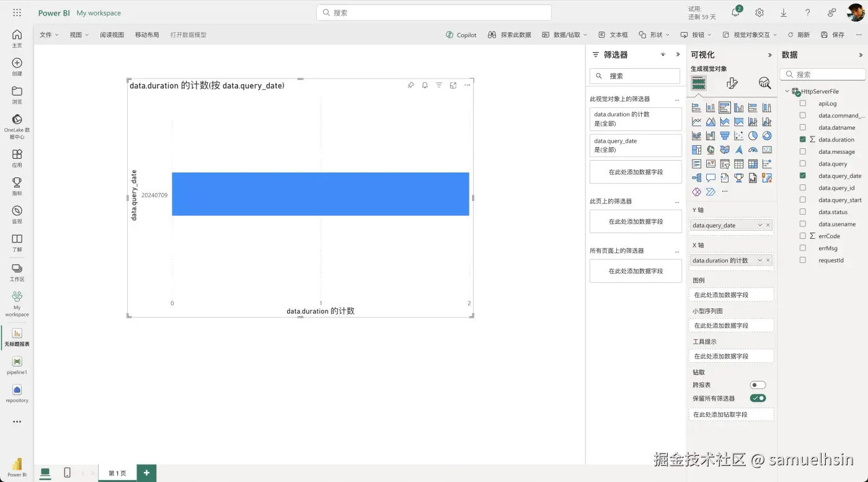The height and width of the screenshot is (482, 868).
Task: Open the Monitor item in left sidebar
Action: (17, 214)
